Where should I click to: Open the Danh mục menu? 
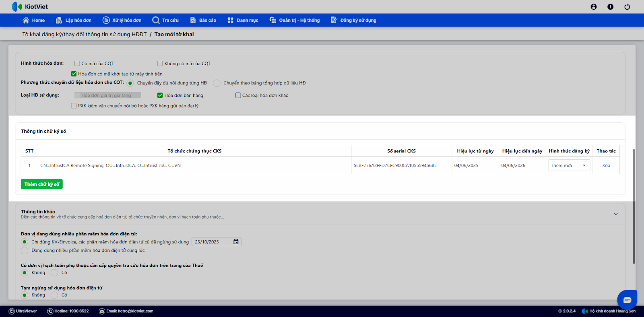pyautogui.click(x=243, y=20)
